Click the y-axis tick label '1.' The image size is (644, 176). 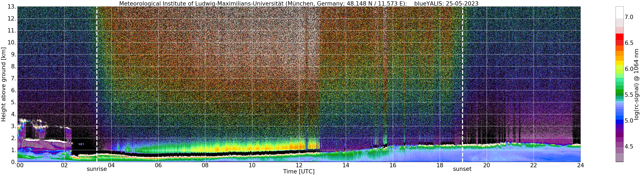[x=13, y=150]
